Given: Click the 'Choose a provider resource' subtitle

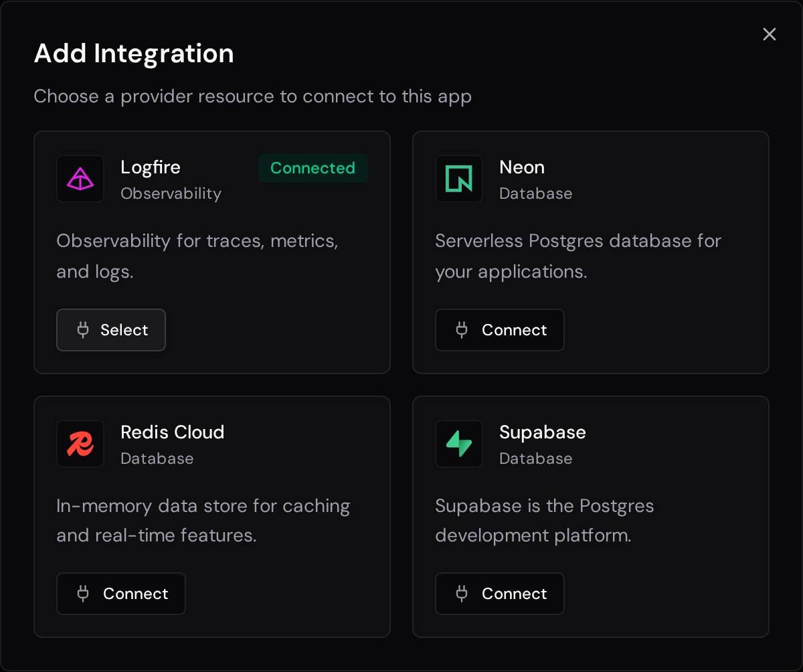Looking at the screenshot, I should [253, 96].
